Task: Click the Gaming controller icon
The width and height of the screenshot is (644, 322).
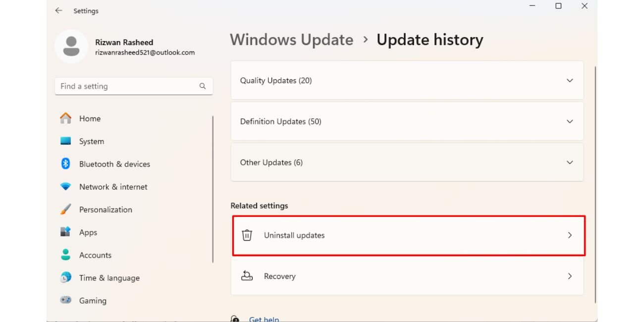Action: (65, 300)
